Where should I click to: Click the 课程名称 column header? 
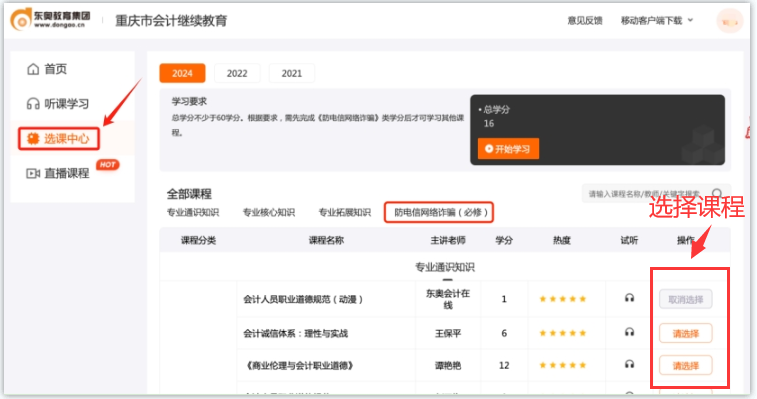tap(326, 240)
